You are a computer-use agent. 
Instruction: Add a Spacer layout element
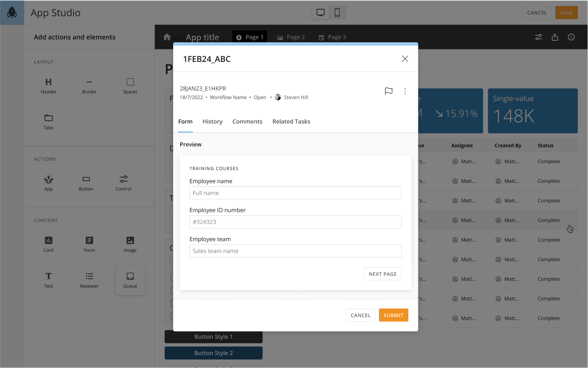pyautogui.click(x=130, y=86)
